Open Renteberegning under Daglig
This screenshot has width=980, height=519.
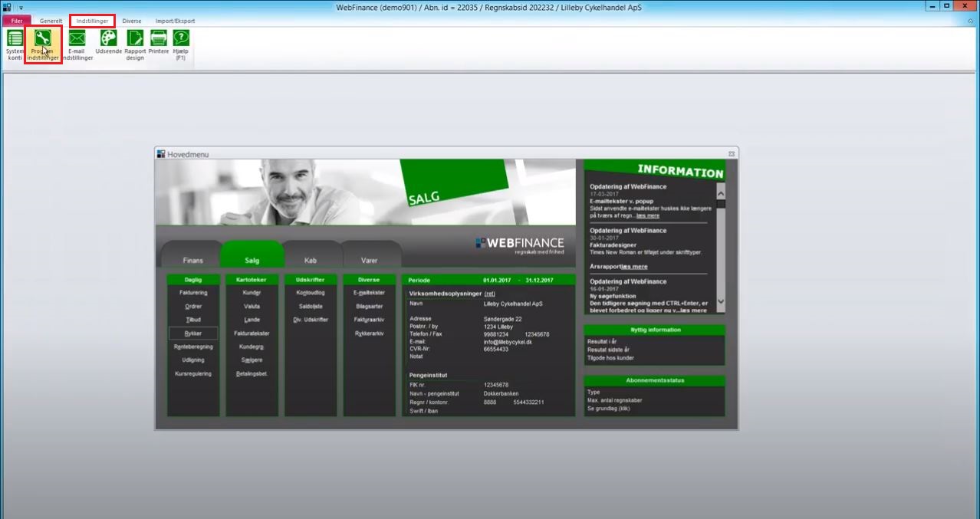[x=193, y=347]
